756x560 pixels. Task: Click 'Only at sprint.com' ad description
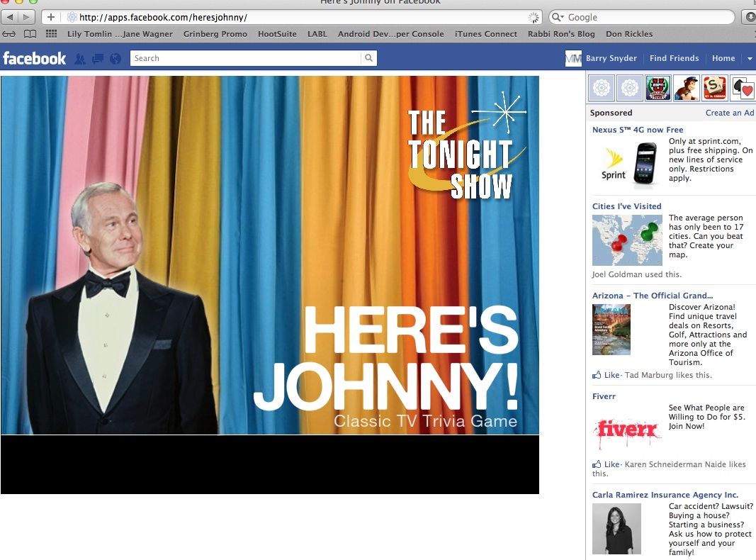711,159
